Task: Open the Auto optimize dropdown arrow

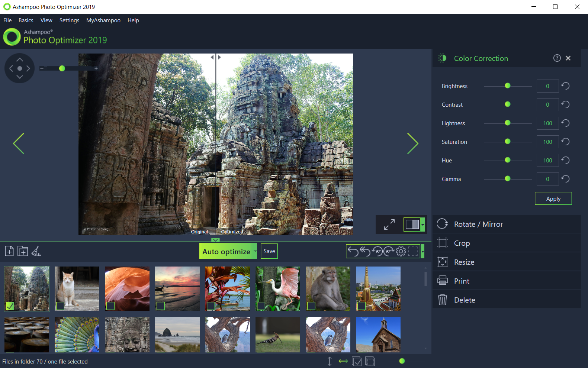Action: coord(255,252)
